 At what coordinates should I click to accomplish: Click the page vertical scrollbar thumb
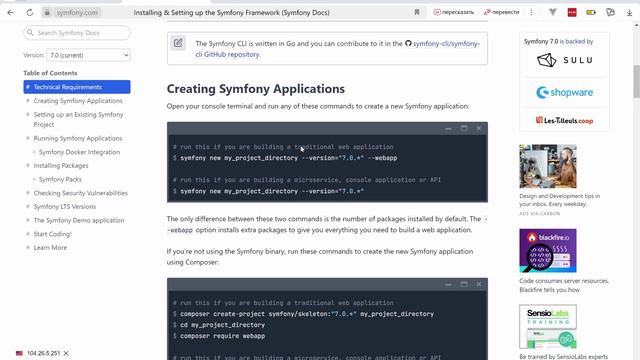point(636,82)
